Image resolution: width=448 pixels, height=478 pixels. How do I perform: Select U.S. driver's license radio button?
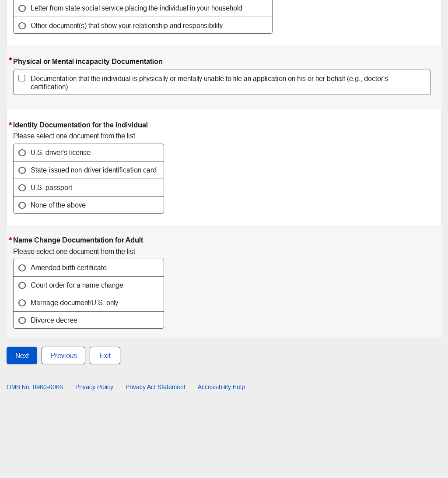point(22,153)
